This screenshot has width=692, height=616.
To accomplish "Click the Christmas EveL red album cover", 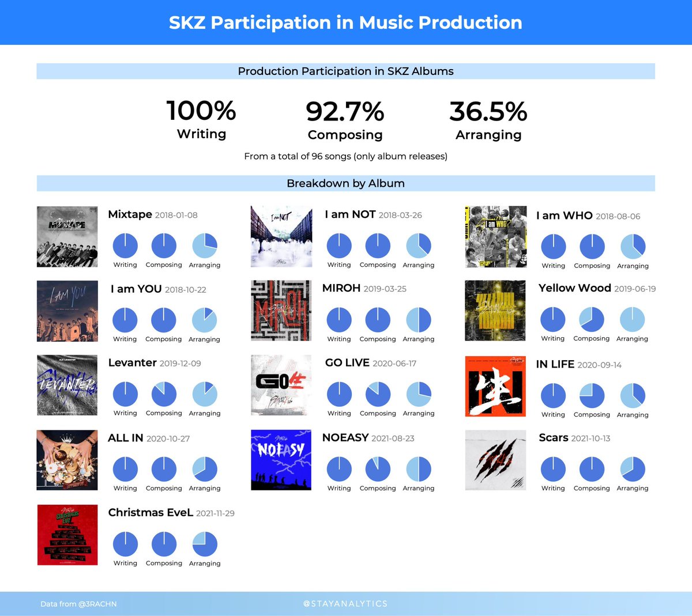I will coord(67,535).
